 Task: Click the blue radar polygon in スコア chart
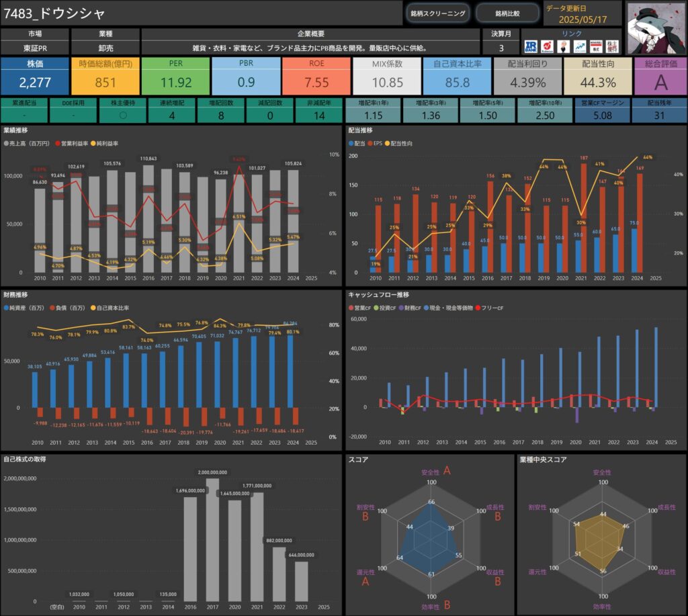click(x=429, y=541)
